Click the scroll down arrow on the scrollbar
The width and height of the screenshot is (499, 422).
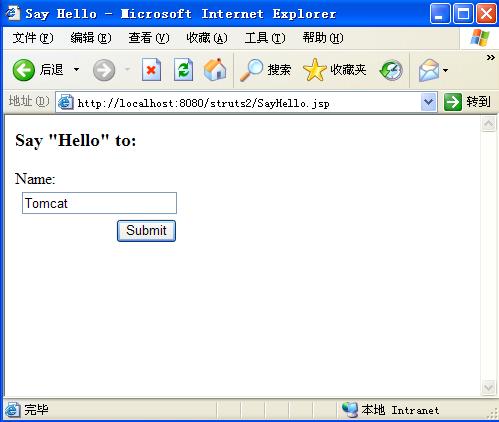[489, 387]
